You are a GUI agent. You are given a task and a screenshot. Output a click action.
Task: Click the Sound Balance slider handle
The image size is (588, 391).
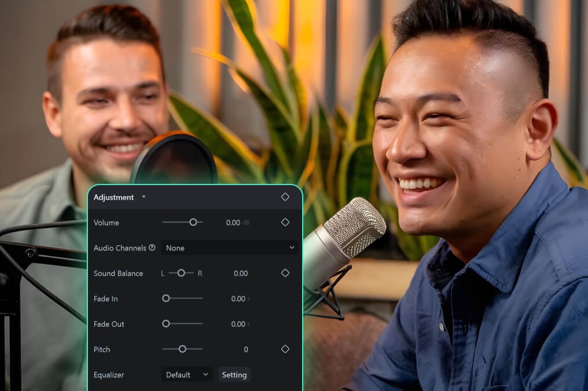180,273
